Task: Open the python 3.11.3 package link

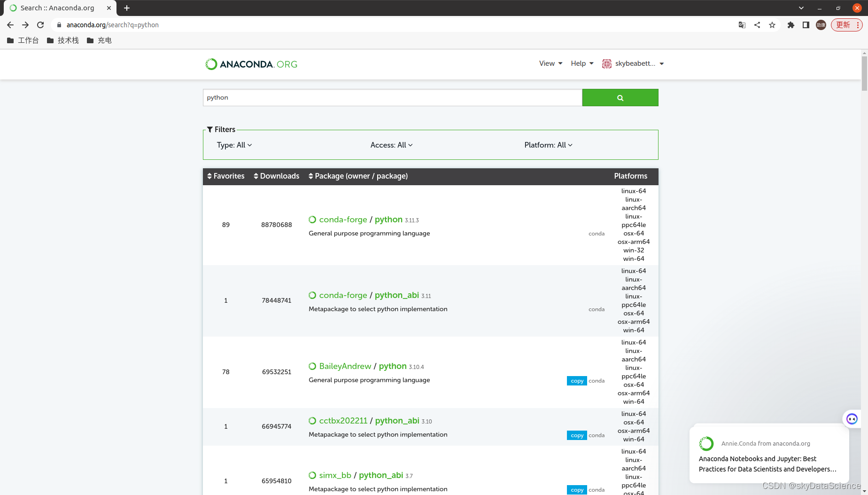Action: click(x=388, y=220)
